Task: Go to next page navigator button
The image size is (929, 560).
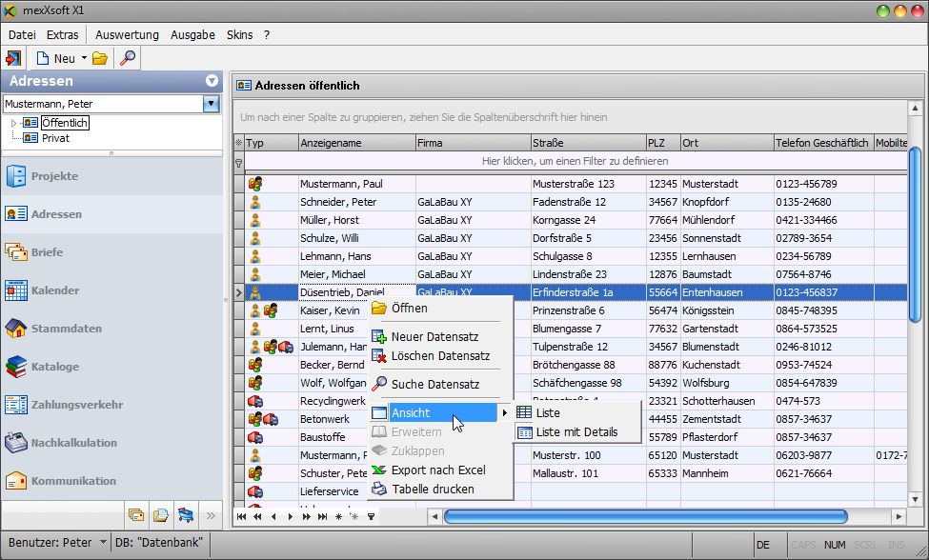Action: point(306,517)
